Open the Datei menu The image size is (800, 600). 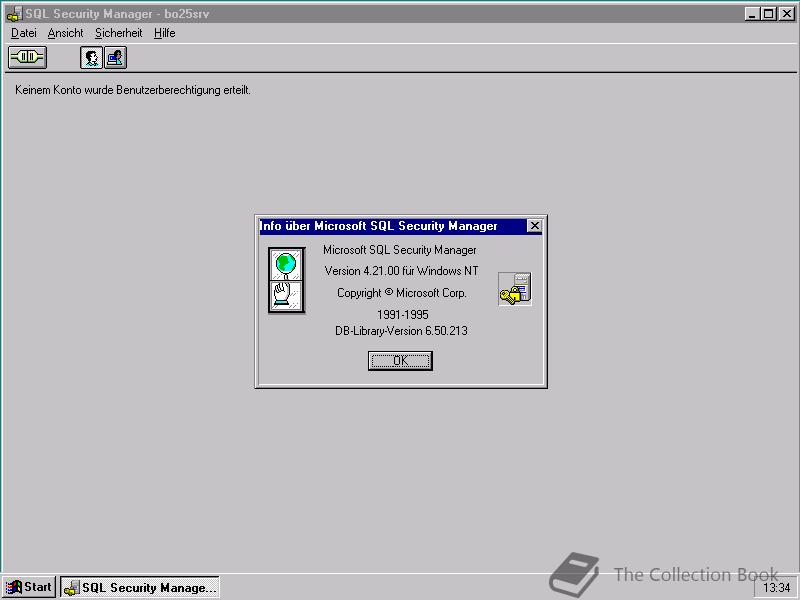23,33
